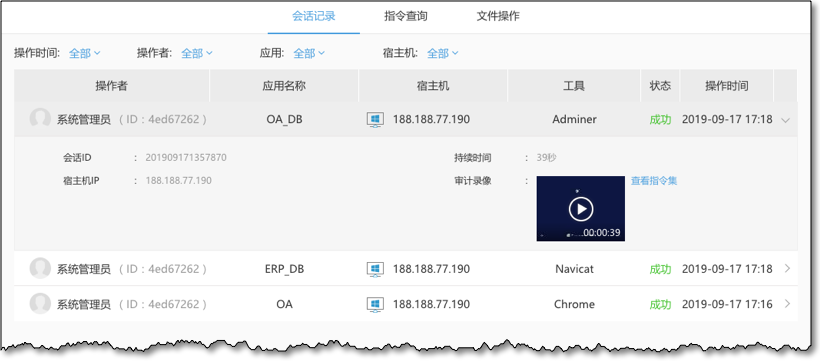Click the audit recording video thumbnail
This screenshot has height=361, width=820.
(580, 209)
